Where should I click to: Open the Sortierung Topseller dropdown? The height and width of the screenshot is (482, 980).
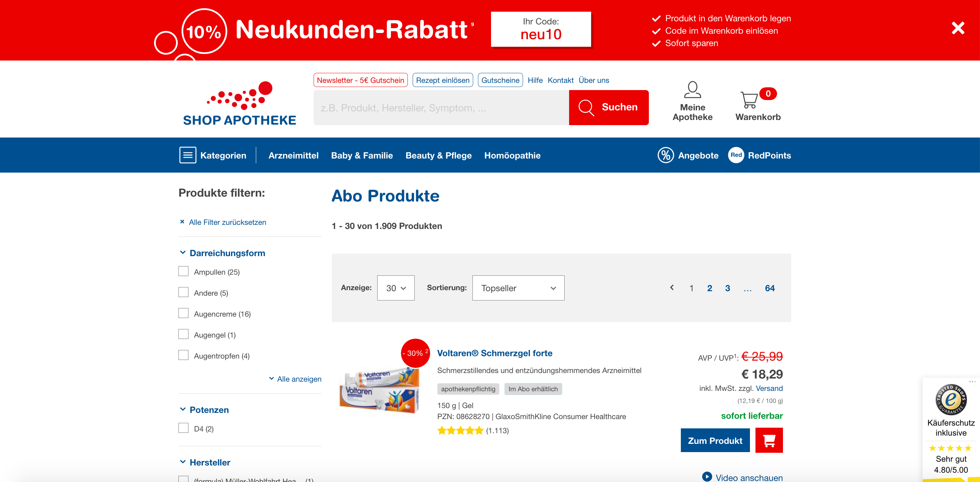(518, 288)
